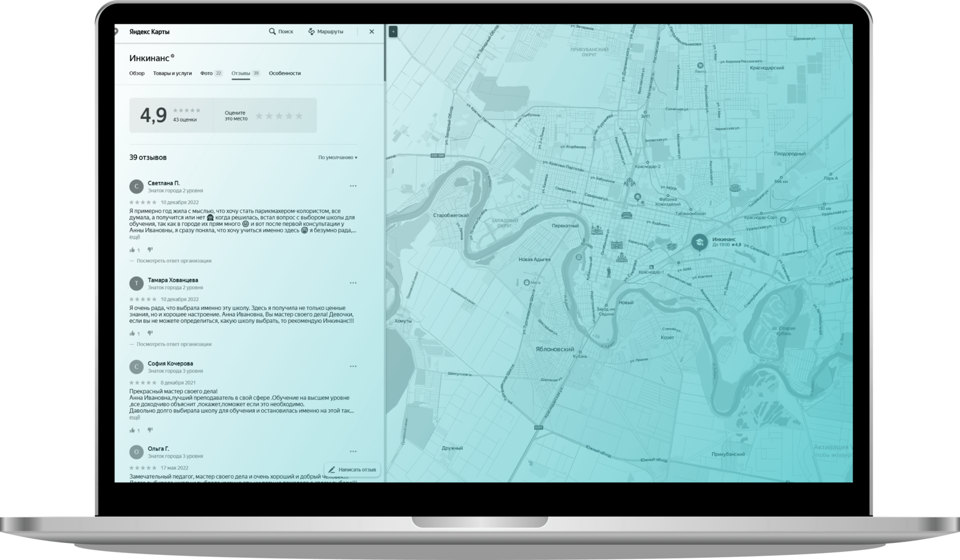Switch to the Обзор tab
The height and width of the screenshot is (560, 960).
(x=137, y=73)
